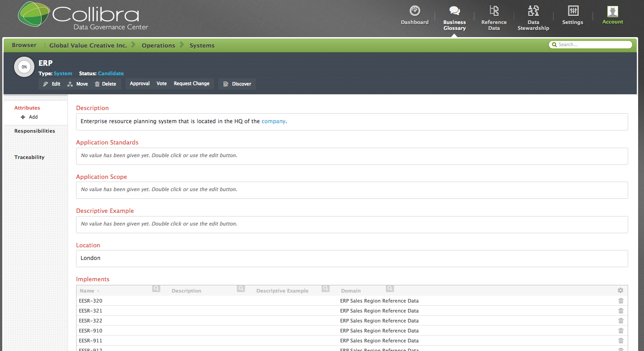Go to Global Value Creative Inc. breadcrumb
The height and width of the screenshot is (351, 644).
[x=88, y=45]
